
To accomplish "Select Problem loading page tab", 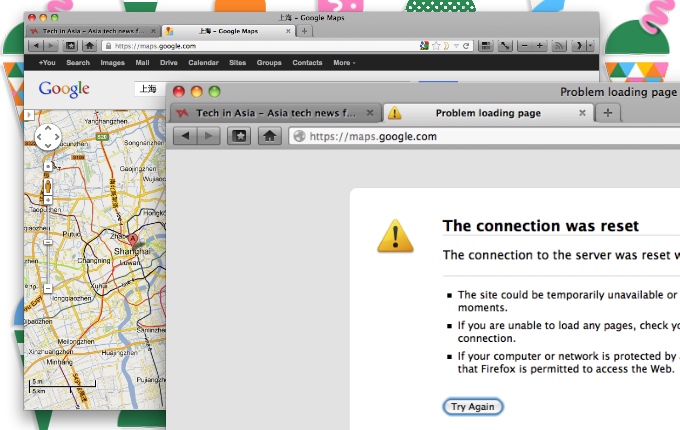I will (488, 113).
